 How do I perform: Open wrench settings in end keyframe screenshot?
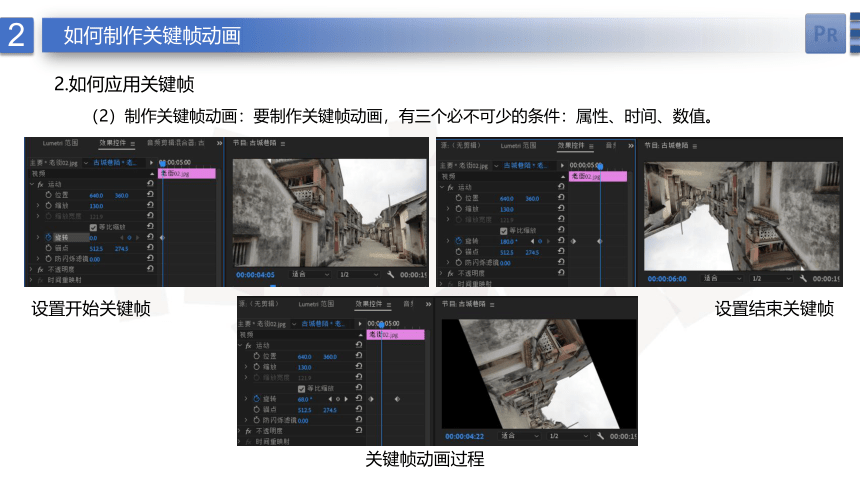tap(803, 278)
